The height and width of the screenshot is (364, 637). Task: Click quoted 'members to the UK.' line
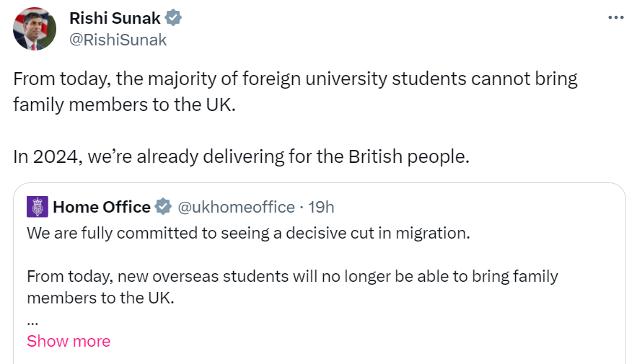[100, 298]
